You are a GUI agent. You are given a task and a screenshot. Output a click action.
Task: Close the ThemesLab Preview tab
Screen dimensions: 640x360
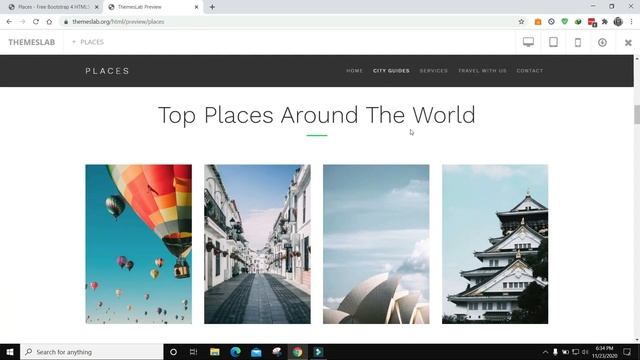pyautogui.click(x=196, y=7)
